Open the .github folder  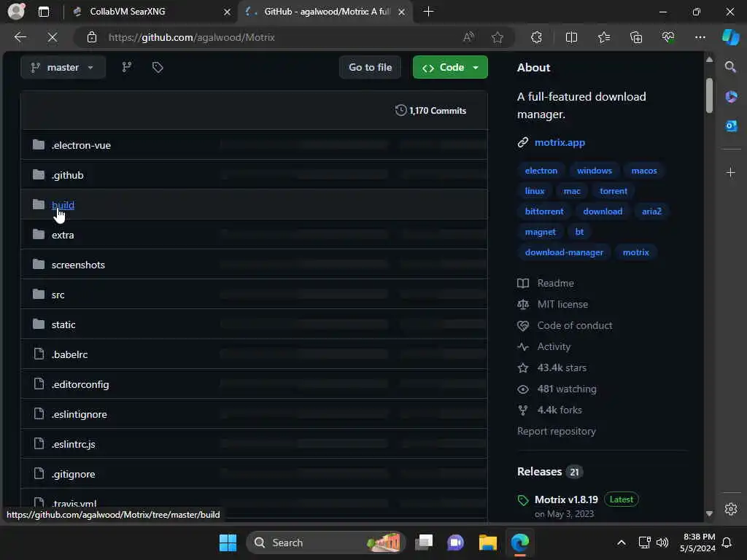68,175
